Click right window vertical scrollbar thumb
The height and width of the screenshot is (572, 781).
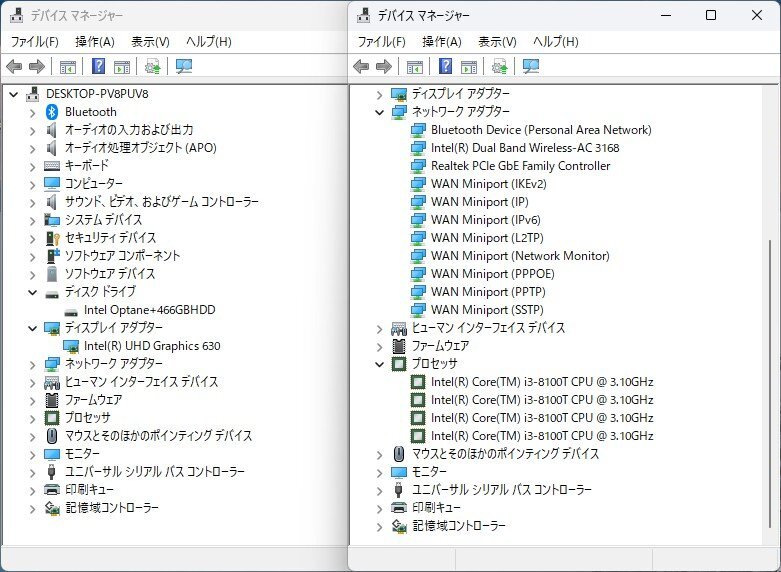click(x=770, y=384)
